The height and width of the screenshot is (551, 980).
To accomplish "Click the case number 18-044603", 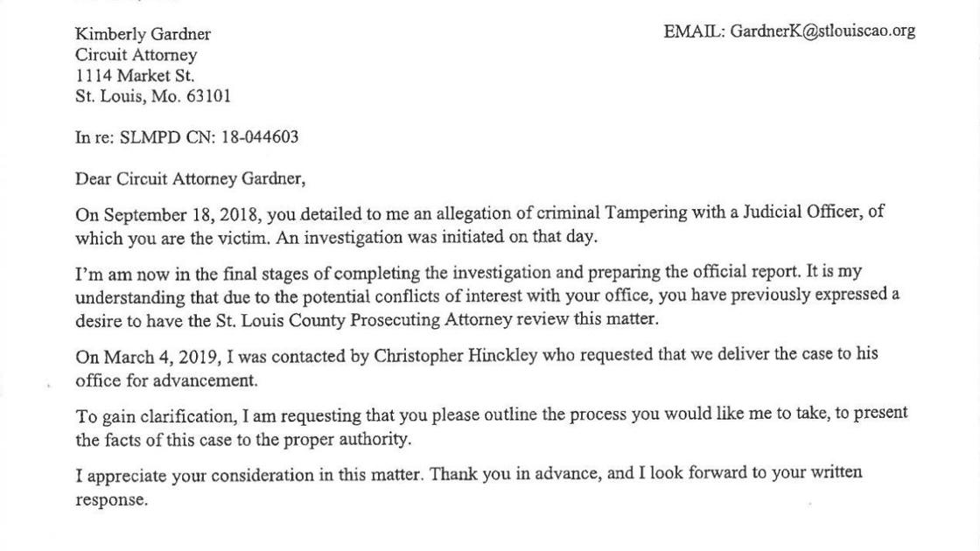I will tap(260, 137).
